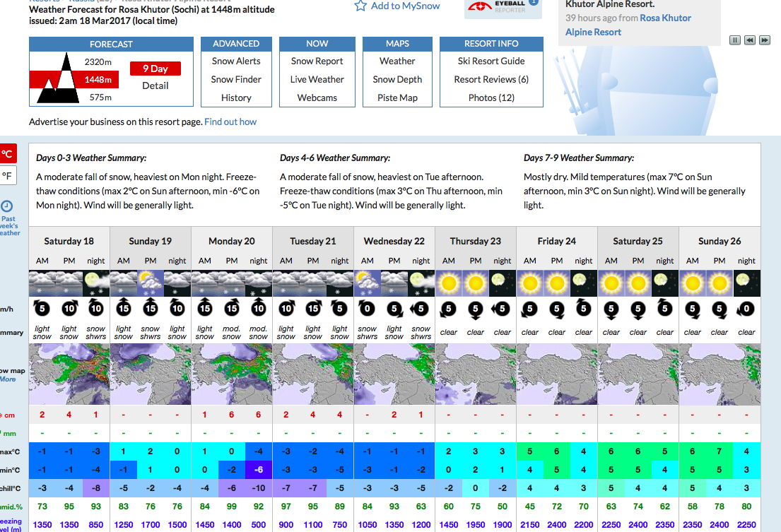
Task: Click the Sunday 26 night wind icon
Action: [x=746, y=308]
